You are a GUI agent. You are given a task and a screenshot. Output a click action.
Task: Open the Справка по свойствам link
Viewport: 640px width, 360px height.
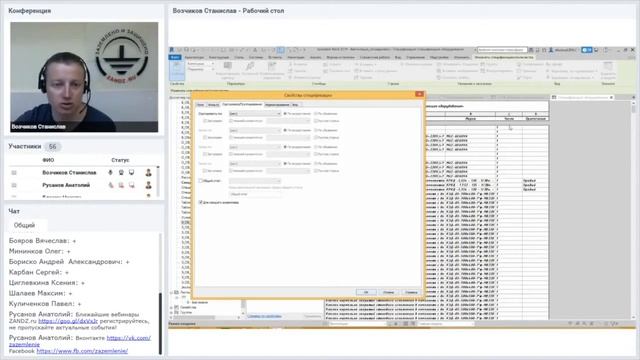click(x=264, y=316)
